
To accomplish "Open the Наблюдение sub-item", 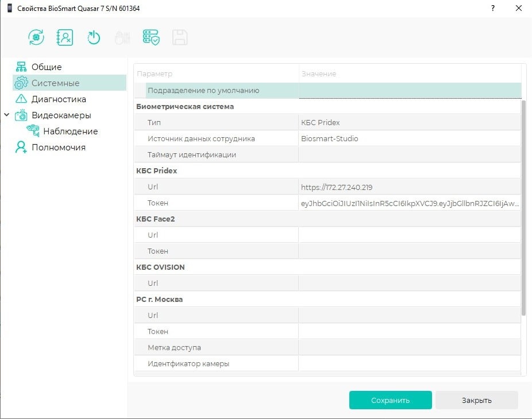I will (x=71, y=131).
